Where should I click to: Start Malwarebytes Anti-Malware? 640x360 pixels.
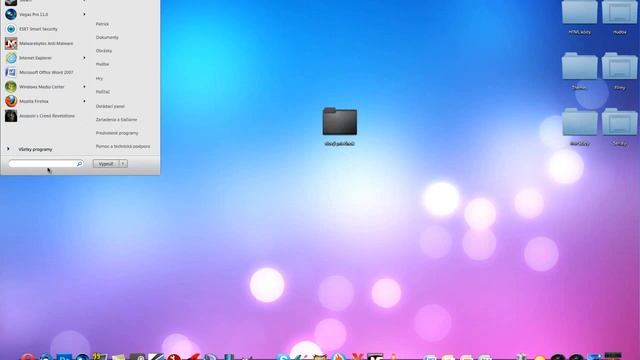pos(45,43)
